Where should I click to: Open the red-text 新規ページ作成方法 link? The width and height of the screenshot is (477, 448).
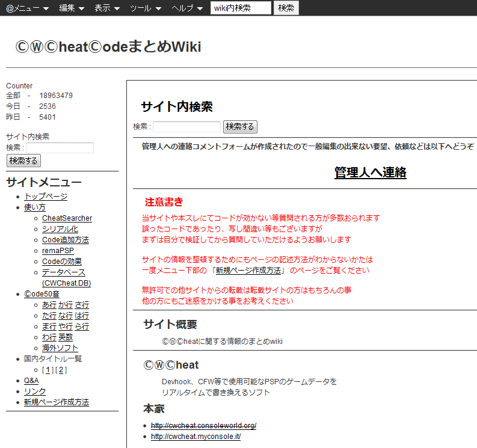pos(248,271)
